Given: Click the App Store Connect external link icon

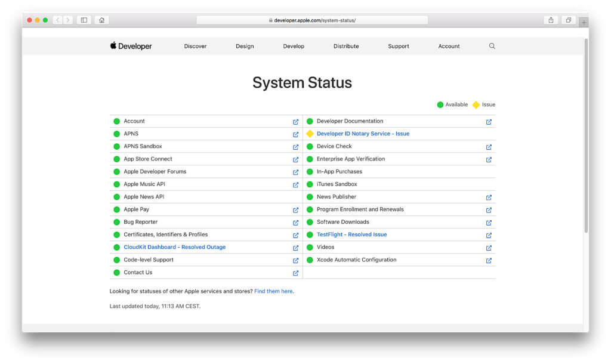Looking at the screenshot, I should [x=295, y=159].
